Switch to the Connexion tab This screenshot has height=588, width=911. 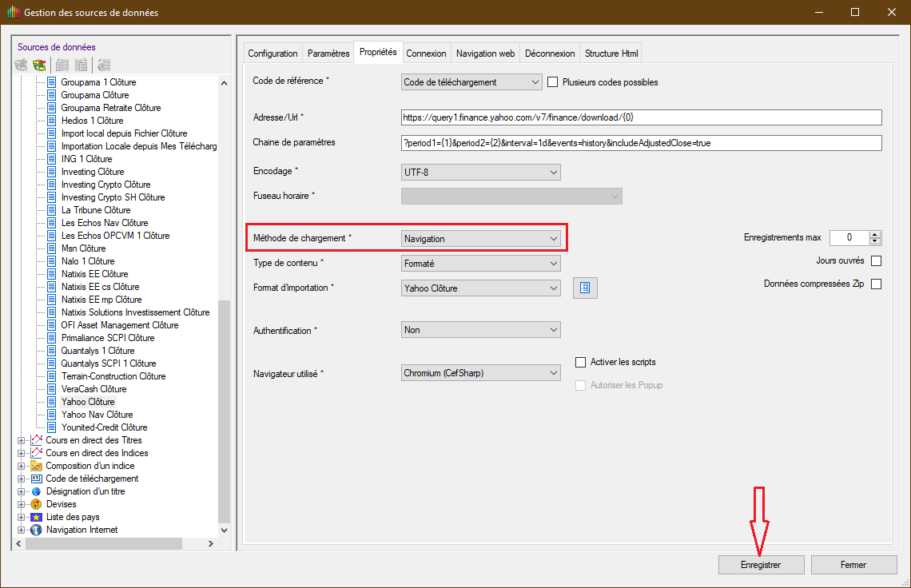(426, 54)
